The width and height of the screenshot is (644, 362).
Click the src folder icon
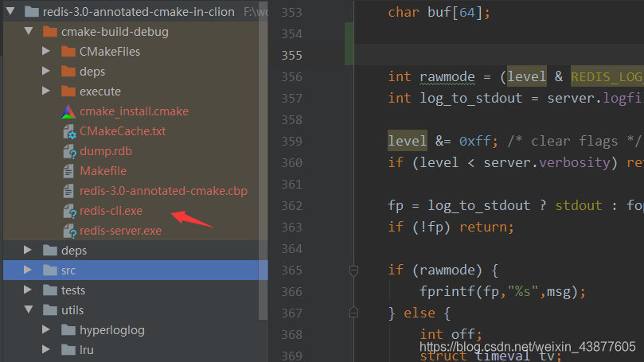(50, 270)
